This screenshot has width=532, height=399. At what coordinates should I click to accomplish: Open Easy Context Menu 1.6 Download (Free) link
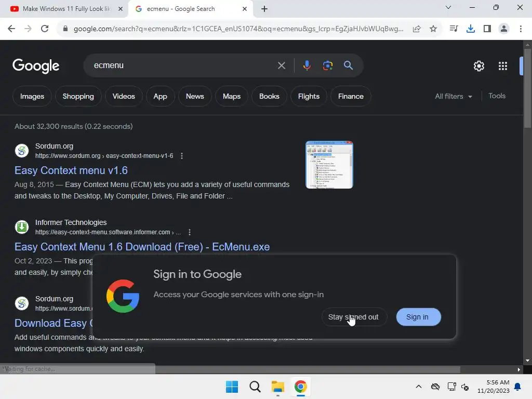tap(142, 247)
